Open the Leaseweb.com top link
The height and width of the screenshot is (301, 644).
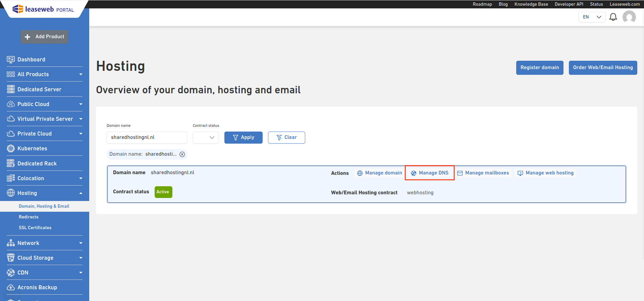click(x=625, y=4)
